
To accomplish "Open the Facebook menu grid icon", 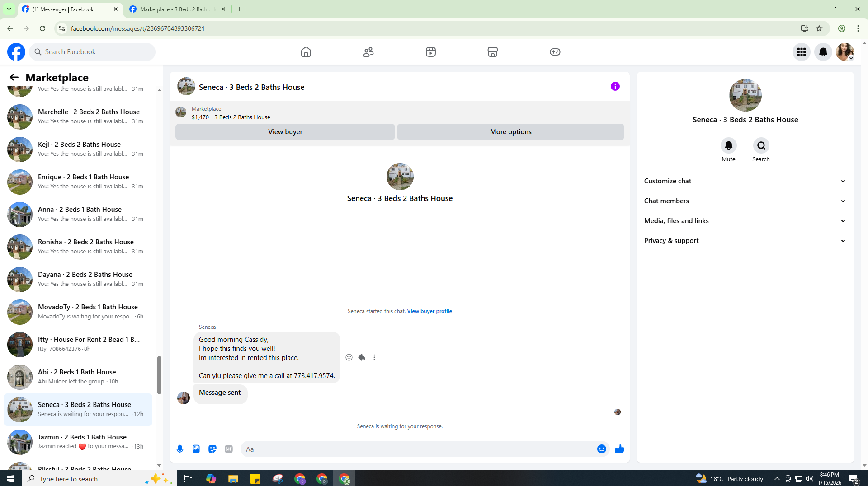I will pos(802,52).
